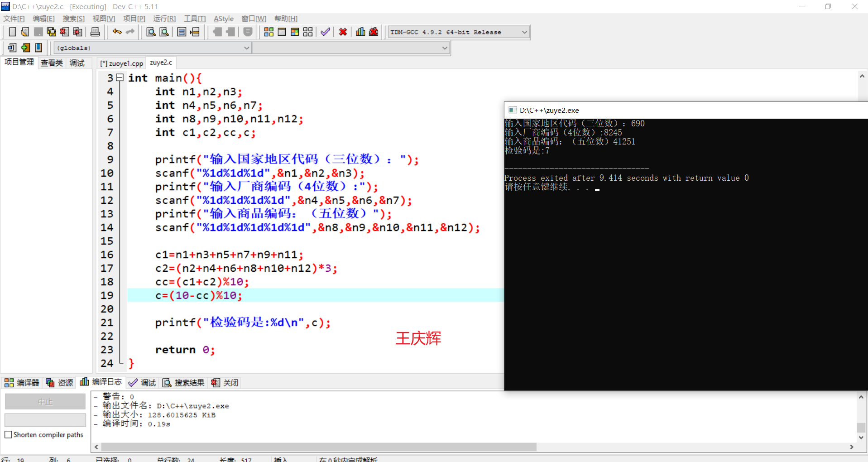Click the Goto line icon
Image resolution: width=868 pixels, height=462 pixels.
[x=195, y=32]
